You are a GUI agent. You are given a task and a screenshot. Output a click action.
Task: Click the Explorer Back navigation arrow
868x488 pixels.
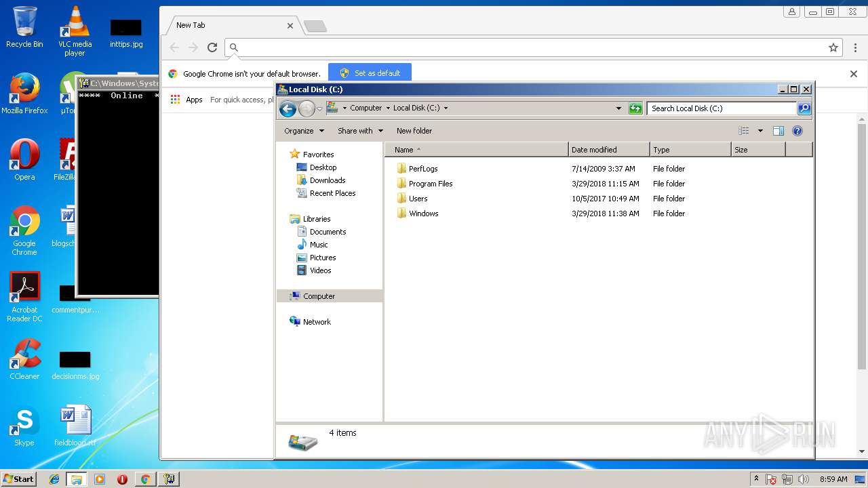[288, 108]
